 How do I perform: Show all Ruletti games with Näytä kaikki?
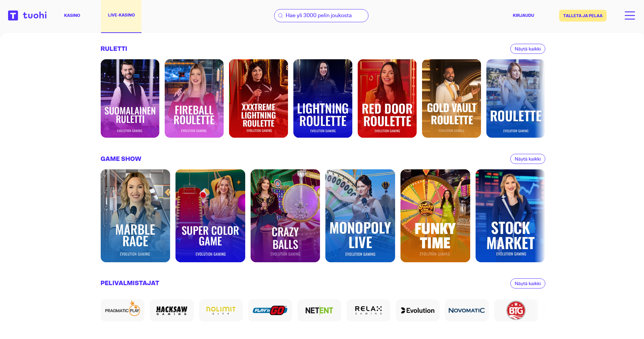pyautogui.click(x=527, y=49)
